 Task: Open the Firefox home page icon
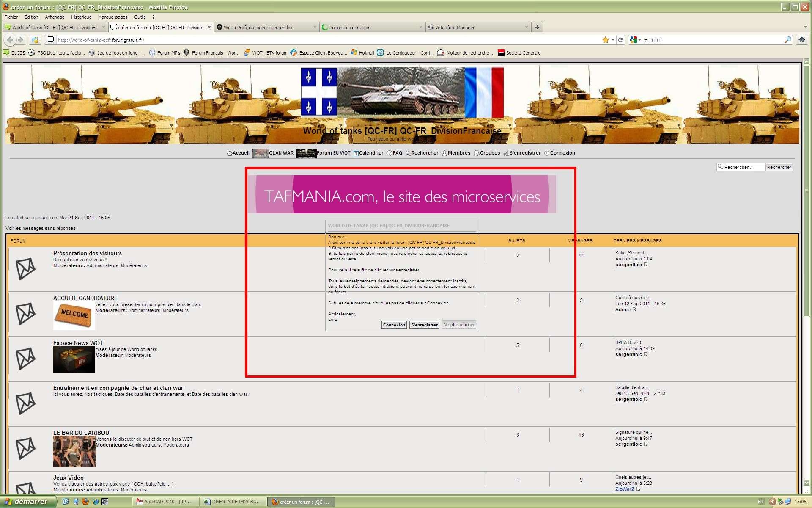pos(801,40)
